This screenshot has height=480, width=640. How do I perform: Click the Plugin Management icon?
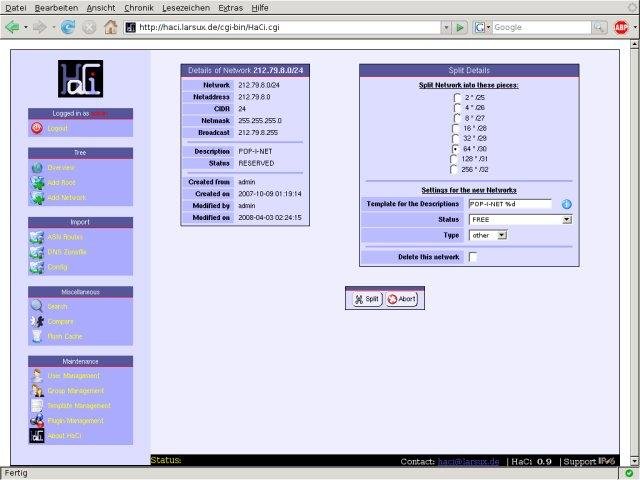37,420
